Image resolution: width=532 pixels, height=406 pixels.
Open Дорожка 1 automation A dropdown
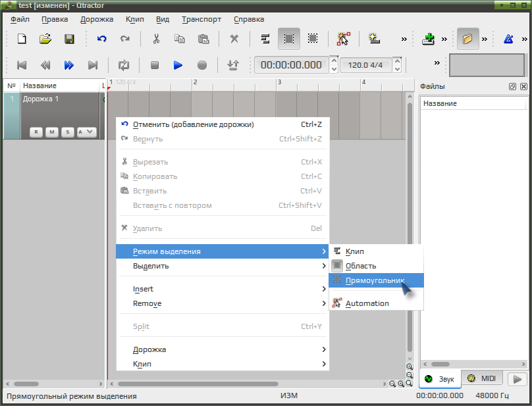[86, 132]
